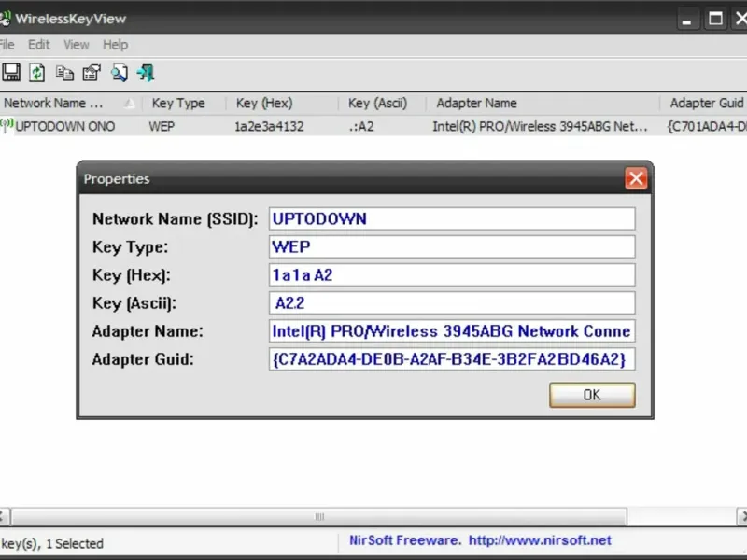Click the 1a2e3a4132 hex key cell

269,127
